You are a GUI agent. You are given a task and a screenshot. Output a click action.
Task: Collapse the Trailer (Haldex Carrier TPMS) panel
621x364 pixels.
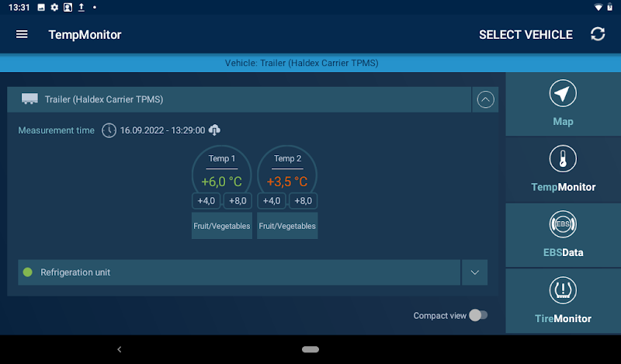click(485, 99)
